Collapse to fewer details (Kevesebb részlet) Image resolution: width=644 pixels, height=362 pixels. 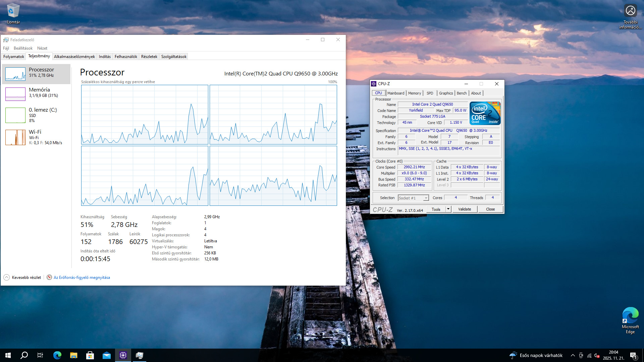[x=22, y=278]
